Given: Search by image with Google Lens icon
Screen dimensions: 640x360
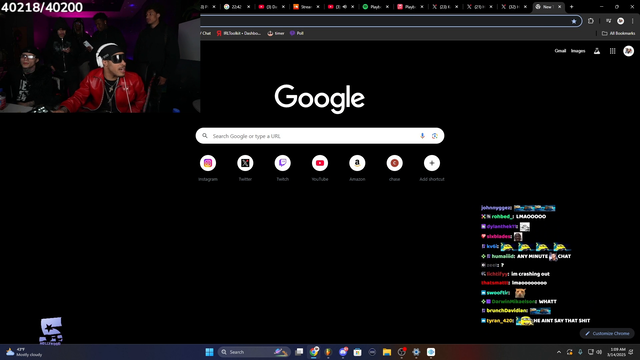Looking at the screenshot, I should coord(435,136).
